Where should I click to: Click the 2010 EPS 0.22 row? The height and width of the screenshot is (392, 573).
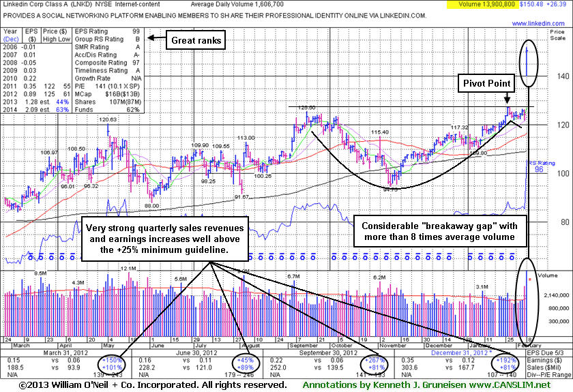[x=19, y=78]
